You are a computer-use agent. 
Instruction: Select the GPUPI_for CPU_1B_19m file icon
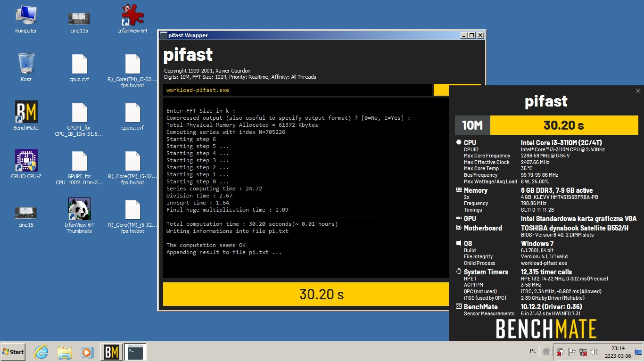click(x=79, y=119)
